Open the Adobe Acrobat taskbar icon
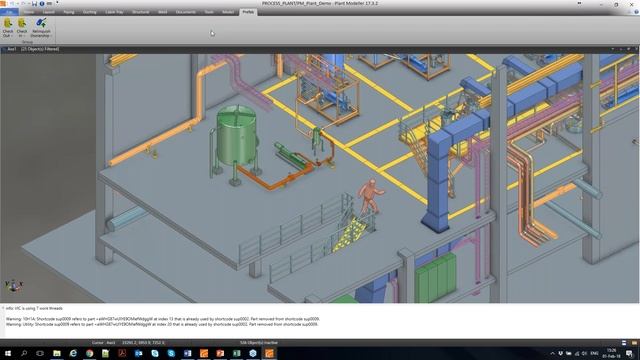Image resolution: width=640 pixels, height=360 pixels. click(122, 353)
